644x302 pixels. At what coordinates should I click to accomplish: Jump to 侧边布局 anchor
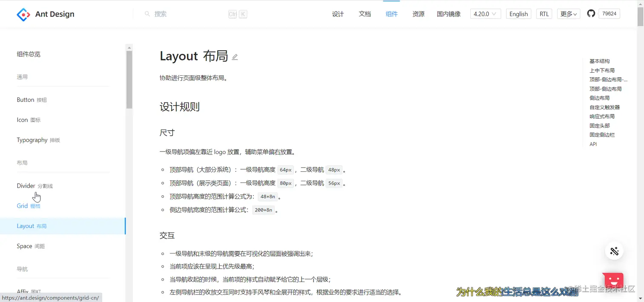point(599,98)
